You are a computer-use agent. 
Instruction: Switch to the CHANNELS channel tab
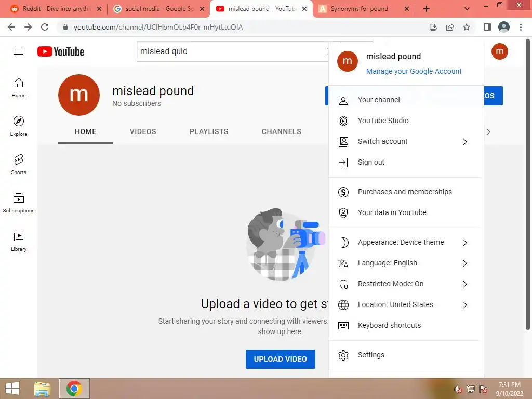pos(281,131)
